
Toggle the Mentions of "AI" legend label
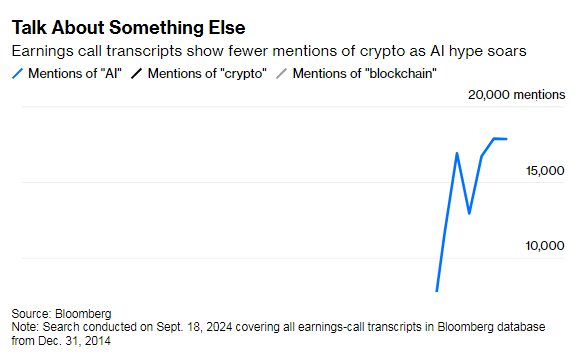point(75,74)
